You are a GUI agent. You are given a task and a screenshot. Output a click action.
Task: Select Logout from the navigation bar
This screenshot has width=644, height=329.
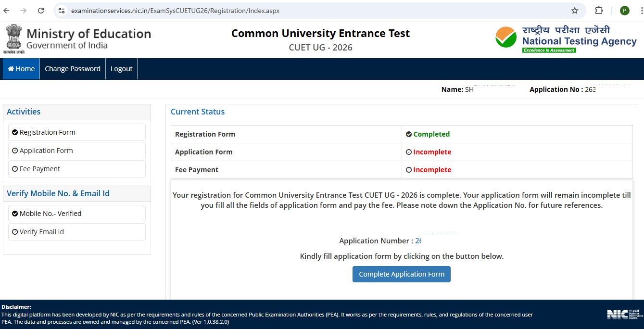click(121, 68)
